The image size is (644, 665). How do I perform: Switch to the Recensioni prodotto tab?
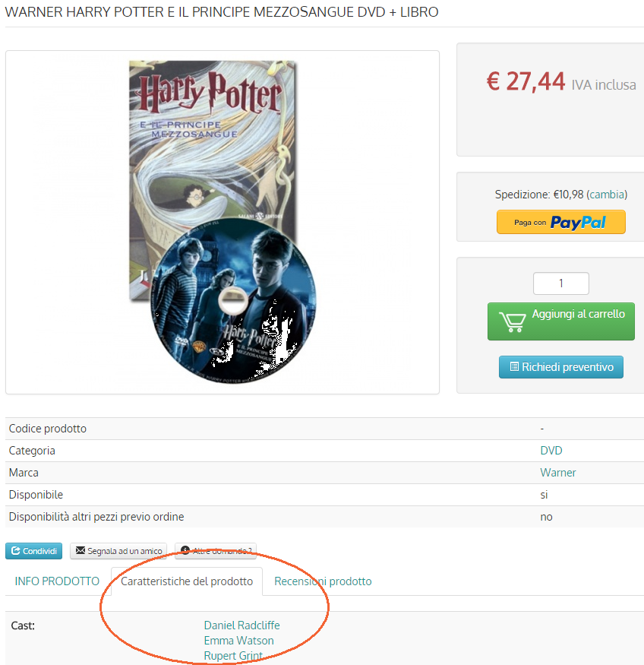point(323,581)
